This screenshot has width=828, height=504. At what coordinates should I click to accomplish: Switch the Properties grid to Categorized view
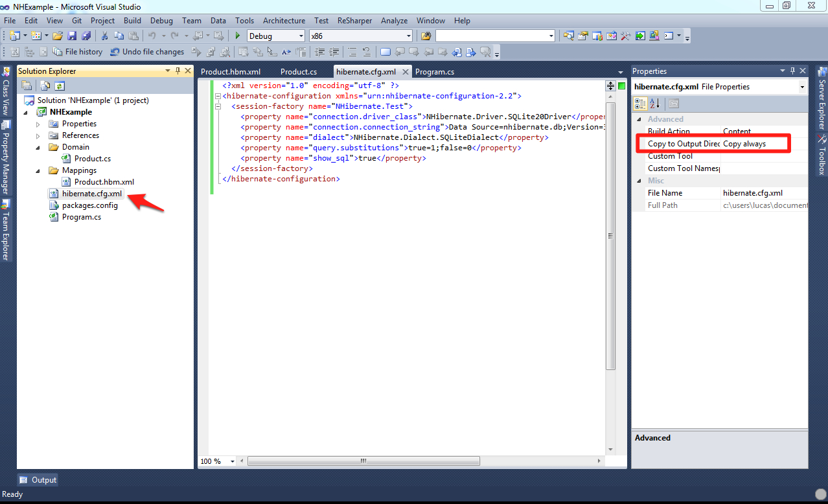[x=640, y=103]
